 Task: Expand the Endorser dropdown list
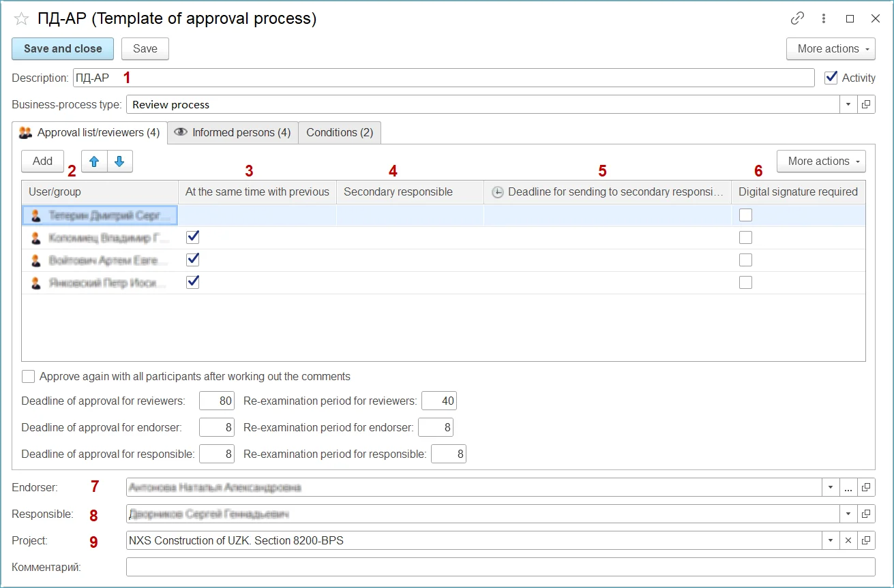831,488
